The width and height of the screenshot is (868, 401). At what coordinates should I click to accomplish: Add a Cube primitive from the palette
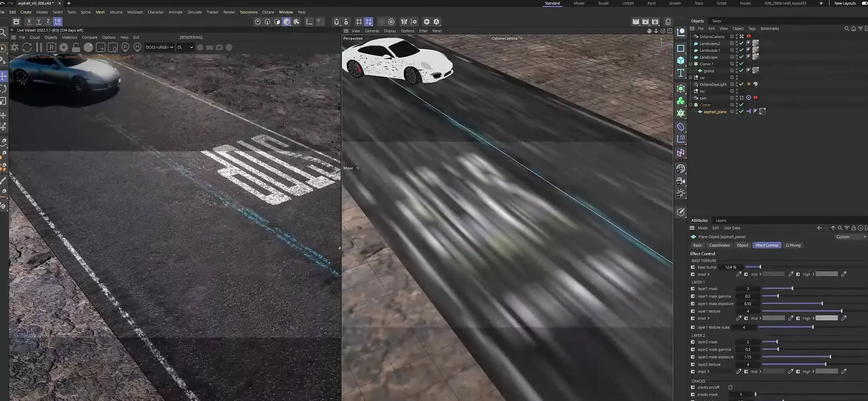681,61
